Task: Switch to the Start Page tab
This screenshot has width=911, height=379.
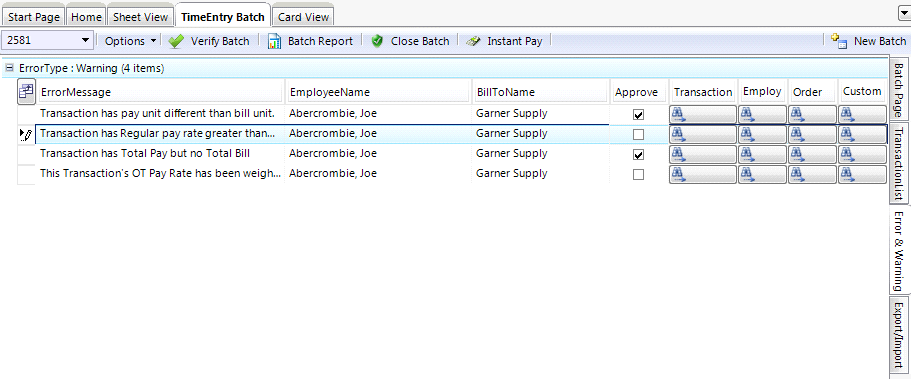Action: [x=34, y=17]
